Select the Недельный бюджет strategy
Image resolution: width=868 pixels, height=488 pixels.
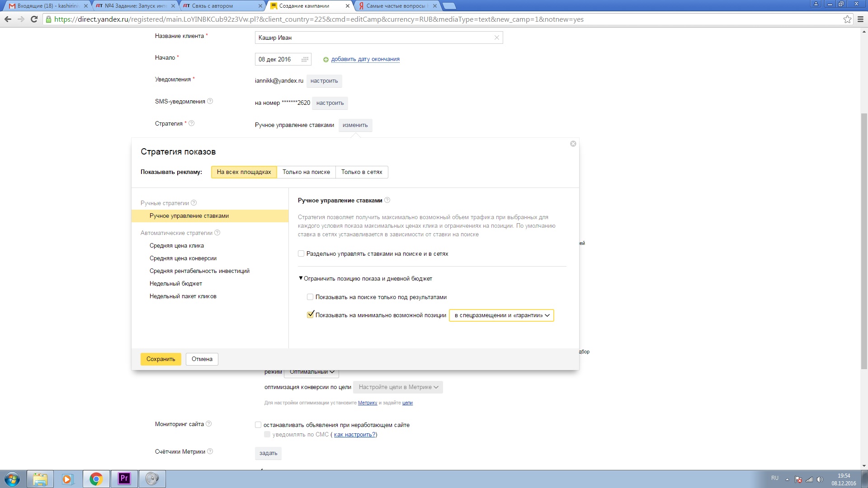coord(176,284)
